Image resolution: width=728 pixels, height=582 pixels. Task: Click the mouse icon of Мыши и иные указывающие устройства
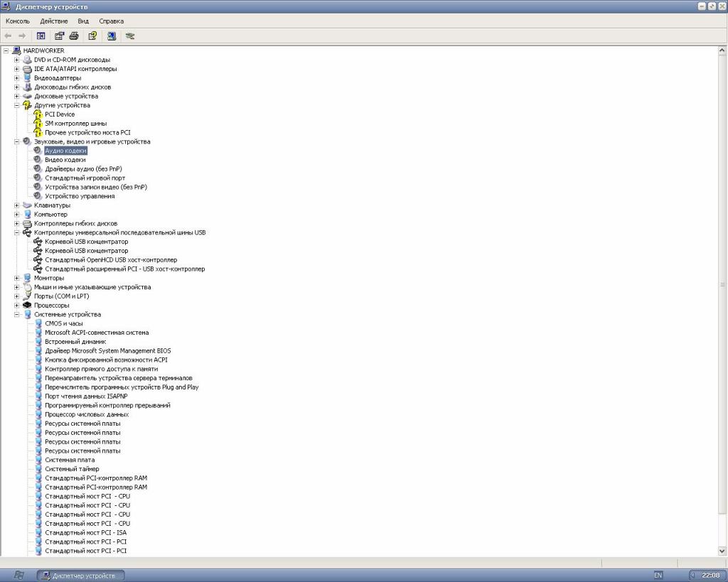click(28, 287)
